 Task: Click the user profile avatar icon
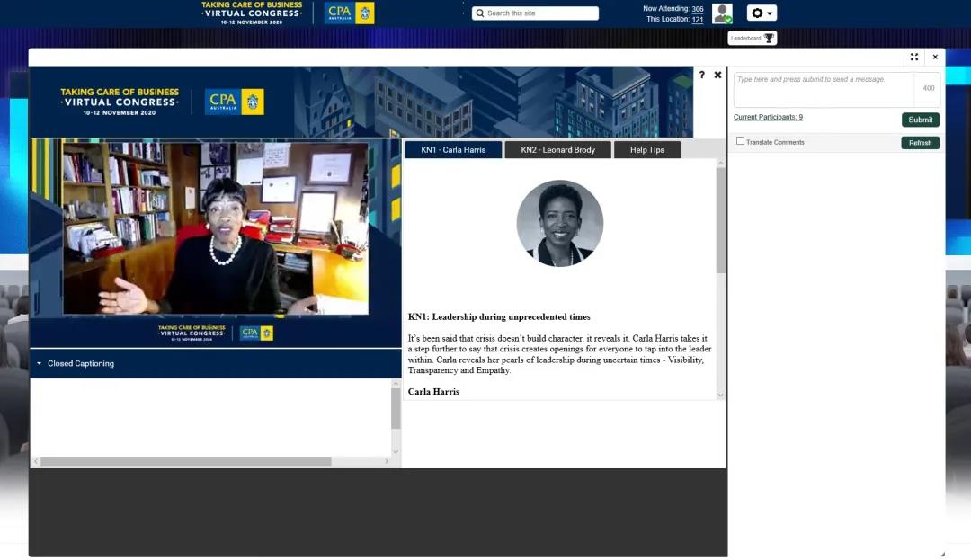coord(722,13)
